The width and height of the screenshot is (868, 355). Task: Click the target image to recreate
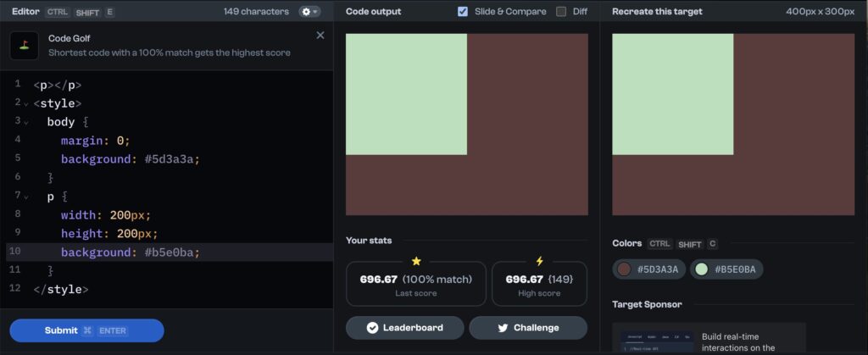(x=733, y=125)
